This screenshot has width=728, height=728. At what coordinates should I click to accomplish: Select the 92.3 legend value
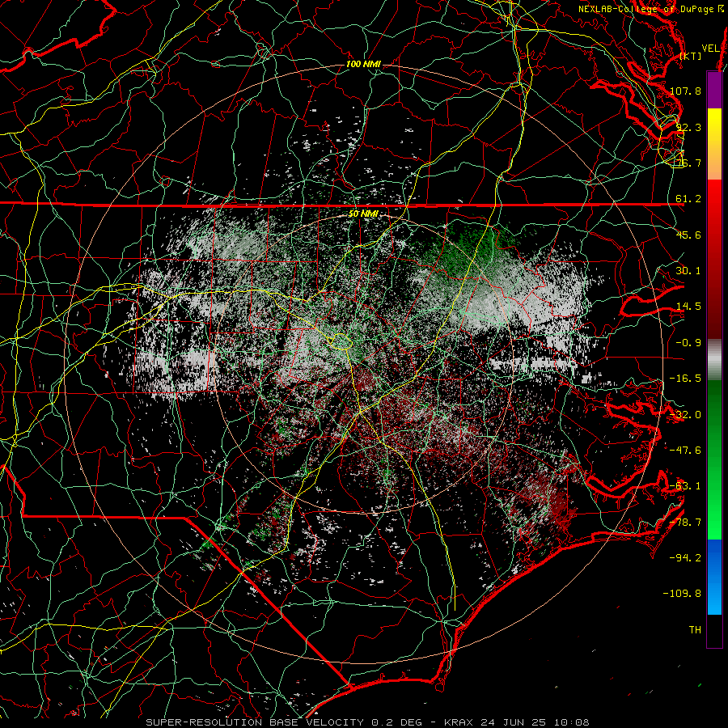pyautogui.click(x=688, y=127)
